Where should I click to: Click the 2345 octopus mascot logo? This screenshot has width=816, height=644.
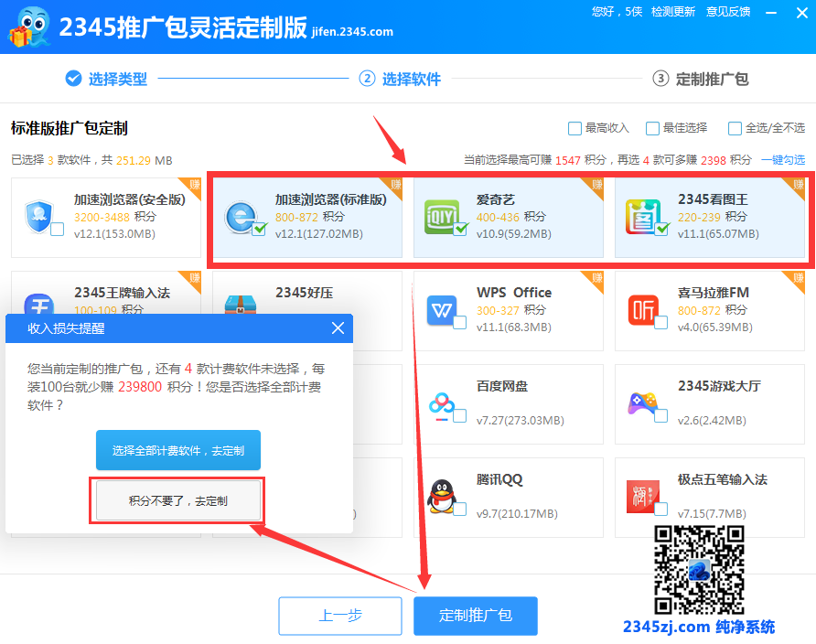[29, 27]
